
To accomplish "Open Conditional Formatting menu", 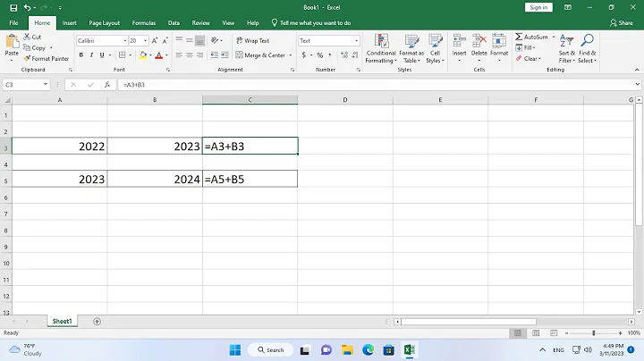I will tap(381, 49).
